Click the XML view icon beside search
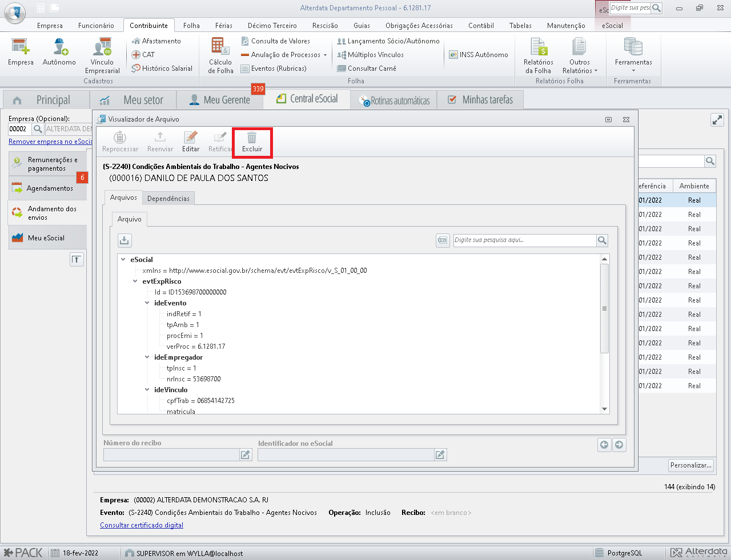 coord(443,240)
